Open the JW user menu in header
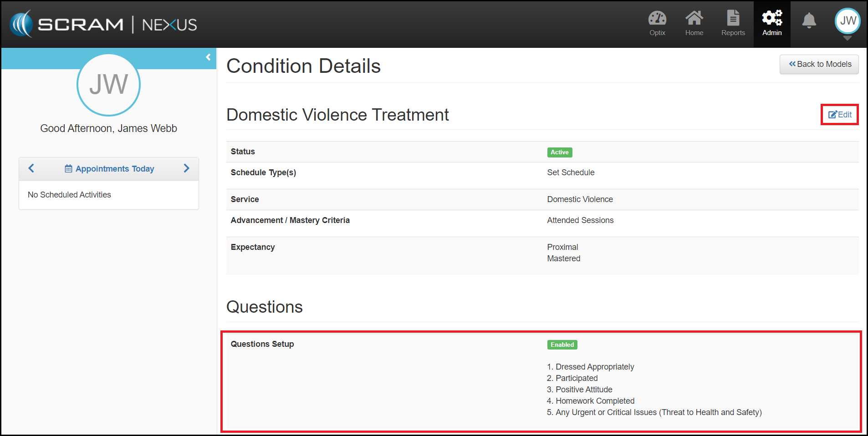This screenshot has width=868, height=436. pyautogui.click(x=847, y=21)
